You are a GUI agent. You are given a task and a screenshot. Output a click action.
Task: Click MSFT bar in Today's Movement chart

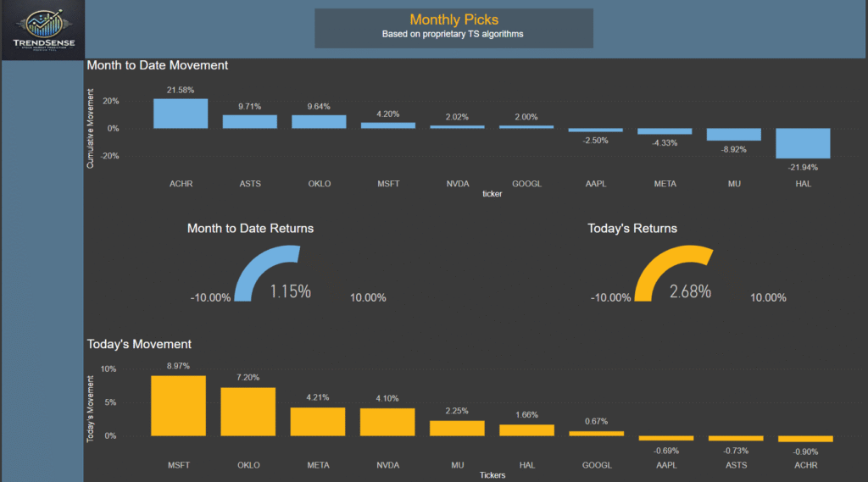(178, 406)
